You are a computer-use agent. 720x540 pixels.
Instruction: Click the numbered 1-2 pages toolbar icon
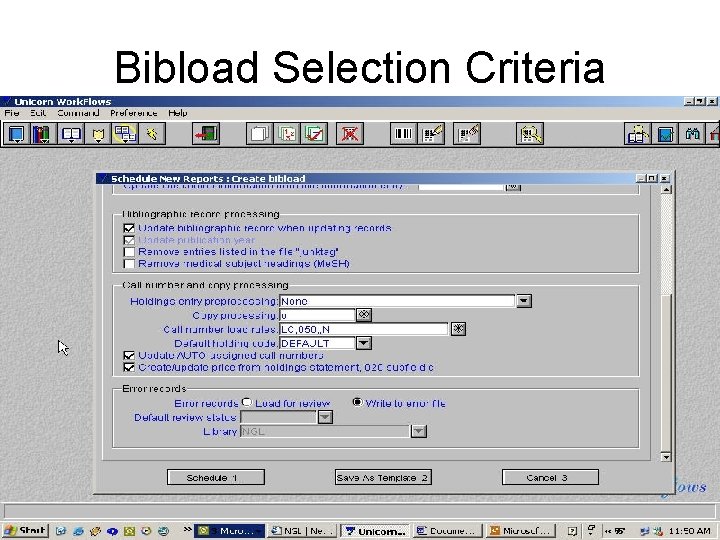tap(287, 134)
